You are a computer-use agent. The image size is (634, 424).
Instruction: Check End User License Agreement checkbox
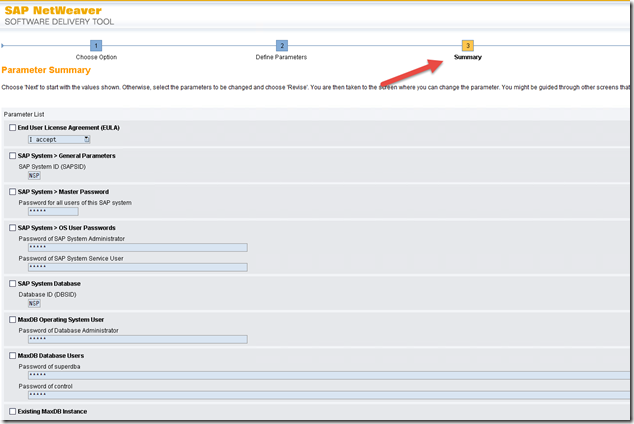12,128
